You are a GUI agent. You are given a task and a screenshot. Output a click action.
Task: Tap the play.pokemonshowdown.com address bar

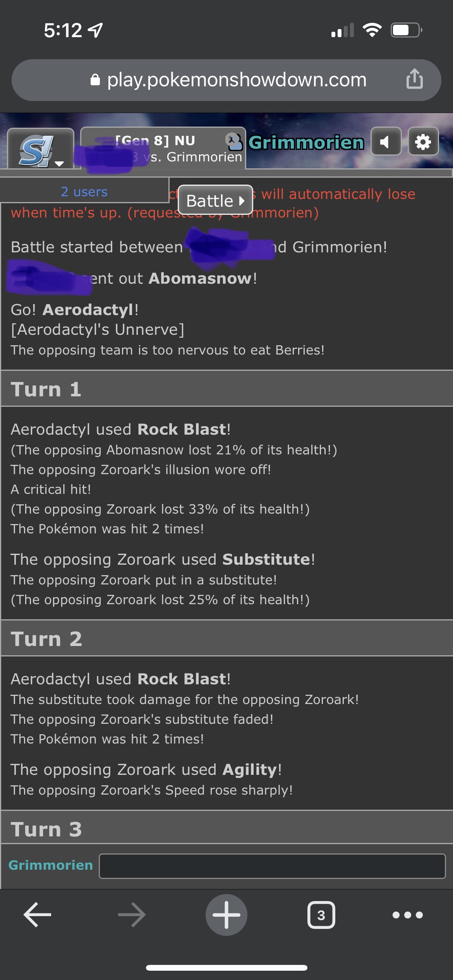click(226, 80)
